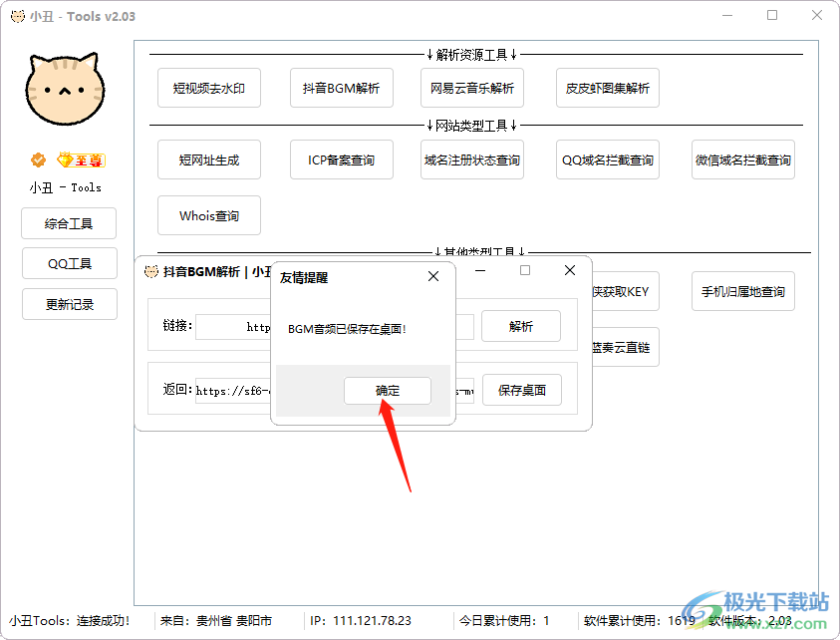Open the 短网址生成 tool
Viewport: 840px width, 640px height.
click(x=209, y=160)
